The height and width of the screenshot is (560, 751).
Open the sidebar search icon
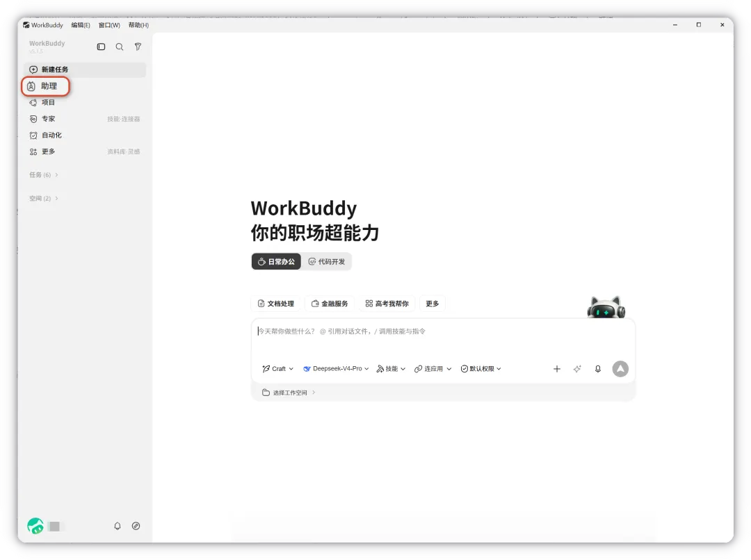point(120,47)
